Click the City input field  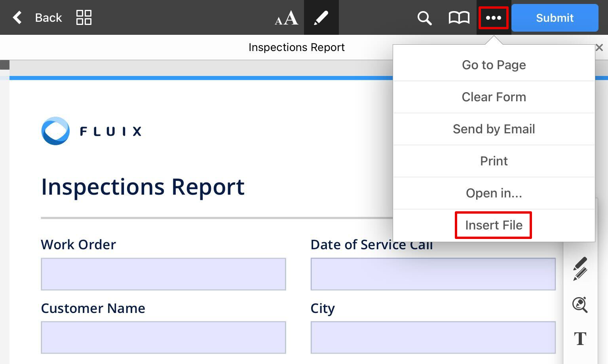(x=433, y=337)
